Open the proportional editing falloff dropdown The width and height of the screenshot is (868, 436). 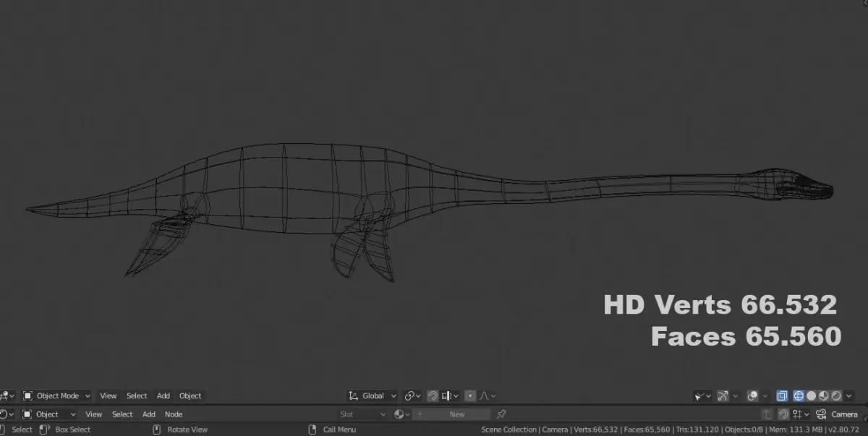tap(488, 396)
